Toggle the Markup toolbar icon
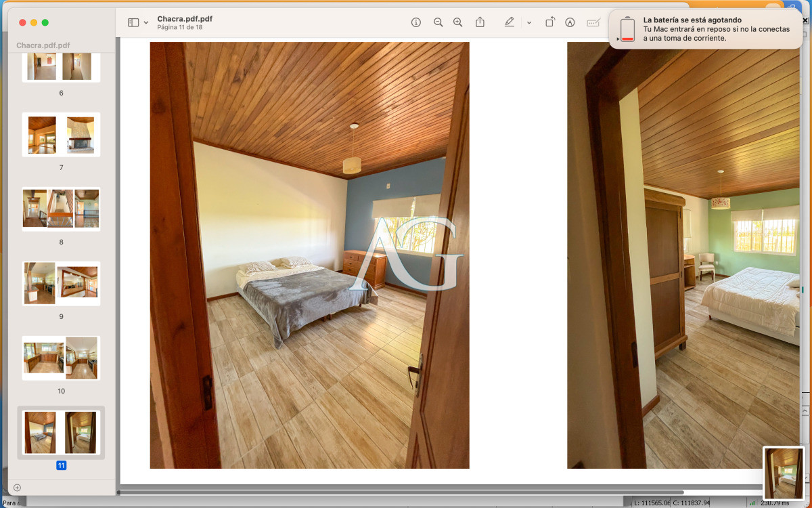The width and height of the screenshot is (812, 508). [570, 22]
